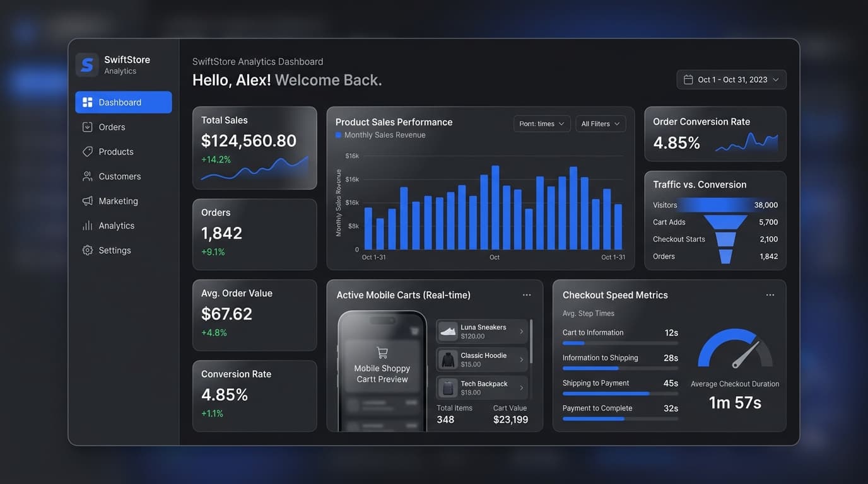Click the Mobile Shoppy Cartt Preview label

382,374
